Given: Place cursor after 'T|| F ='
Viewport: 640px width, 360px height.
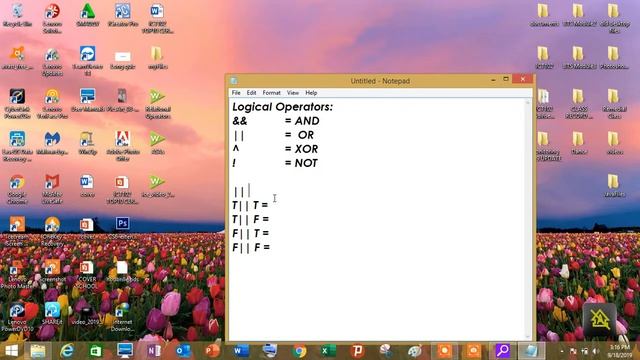Looking at the screenshot, I should (x=270, y=220).
